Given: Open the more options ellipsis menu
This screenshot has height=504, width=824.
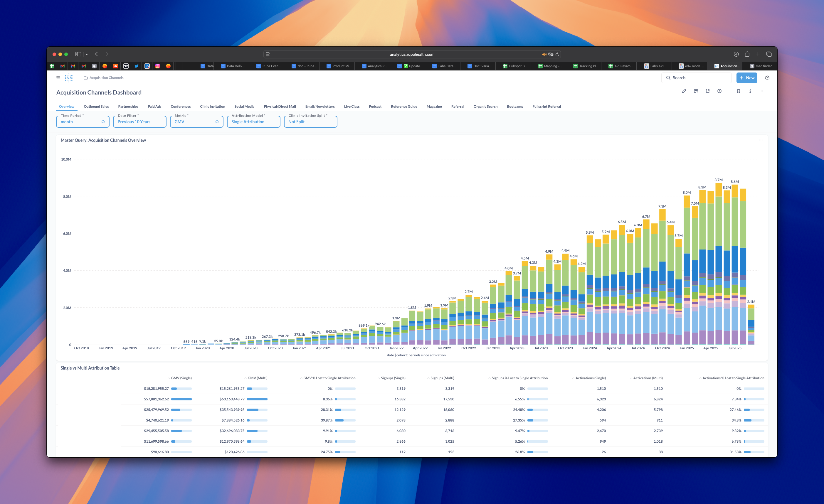Looking at the screenshot, I should (762, 91).
